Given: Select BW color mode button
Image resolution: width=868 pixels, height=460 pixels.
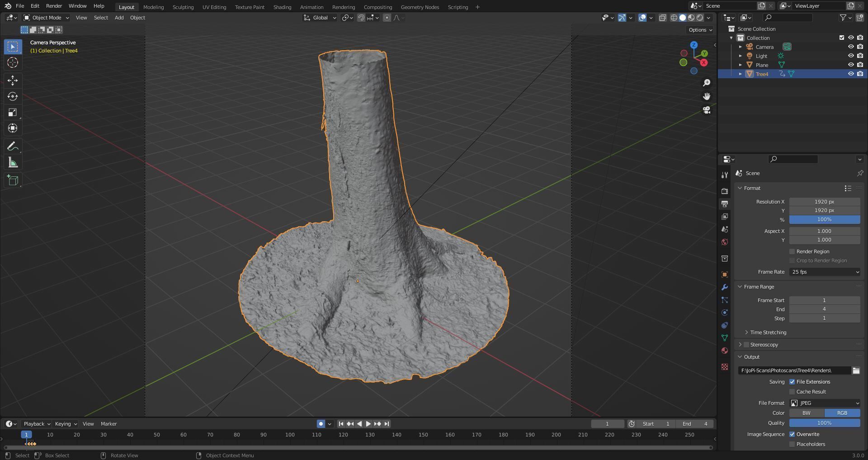Looking at the screenshot, I should (807, 413).
